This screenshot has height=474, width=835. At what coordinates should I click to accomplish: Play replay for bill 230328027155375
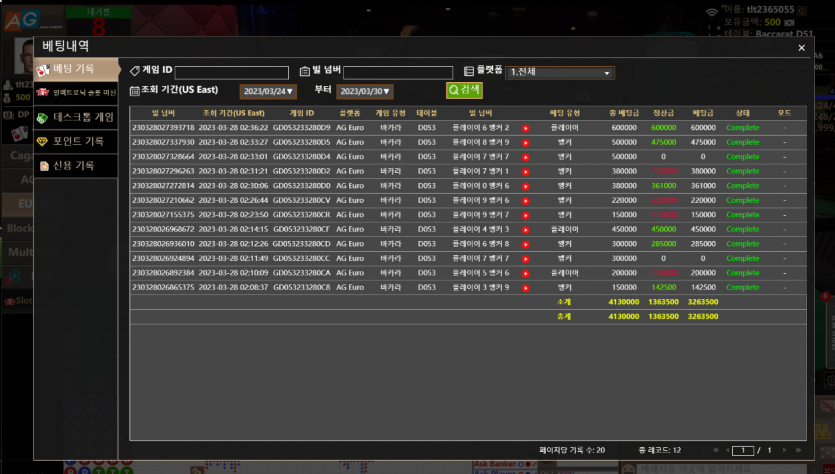pos(526,215)
